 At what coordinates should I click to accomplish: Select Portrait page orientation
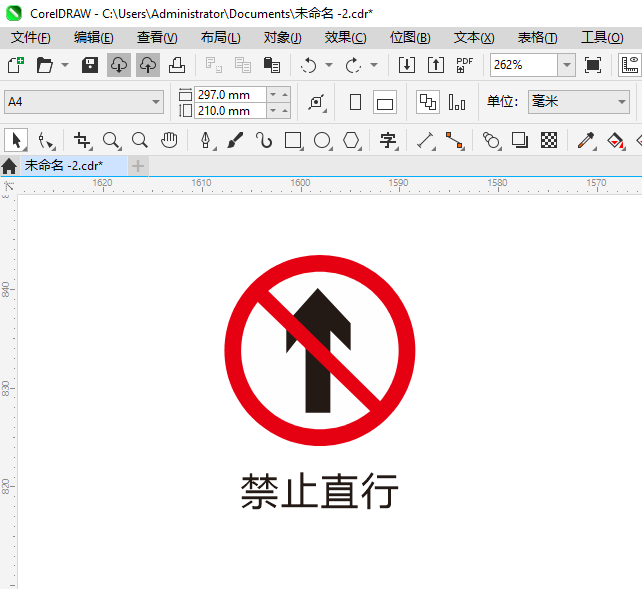[355, 102]
